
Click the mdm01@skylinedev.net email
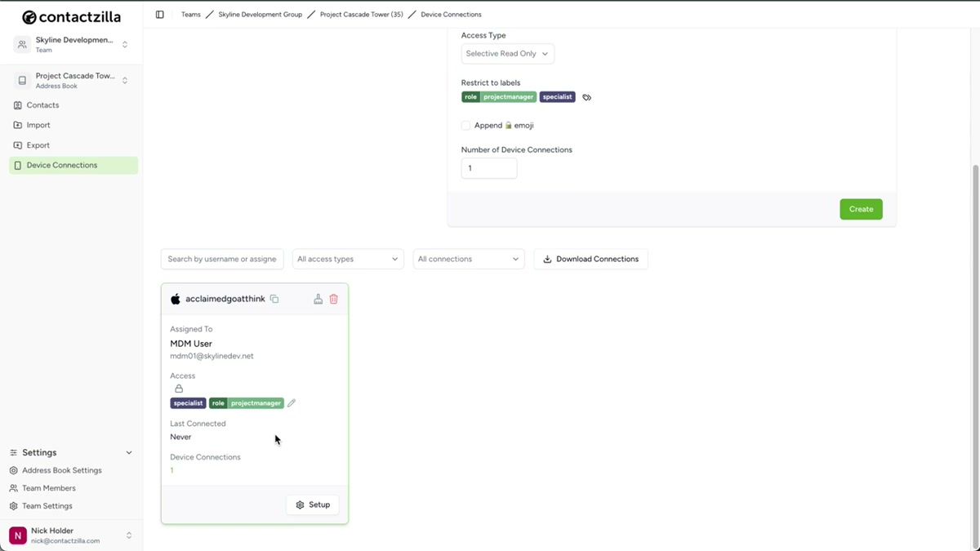(212, 357)
